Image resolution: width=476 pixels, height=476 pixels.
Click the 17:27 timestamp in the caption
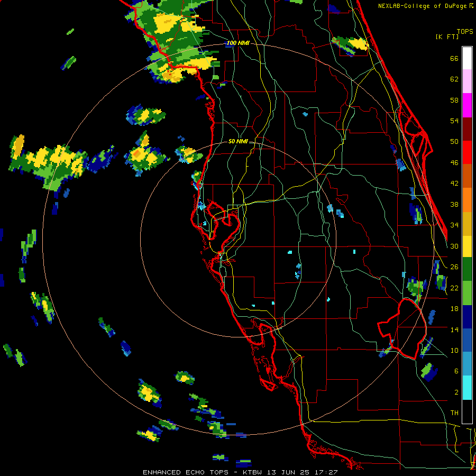click(x=326, y=472)
